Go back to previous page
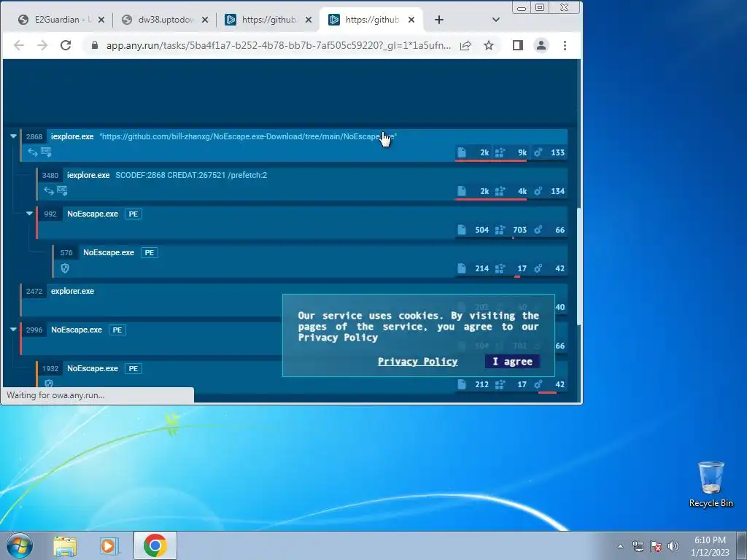This screenshot has width=747, height=560. point(18,45)
